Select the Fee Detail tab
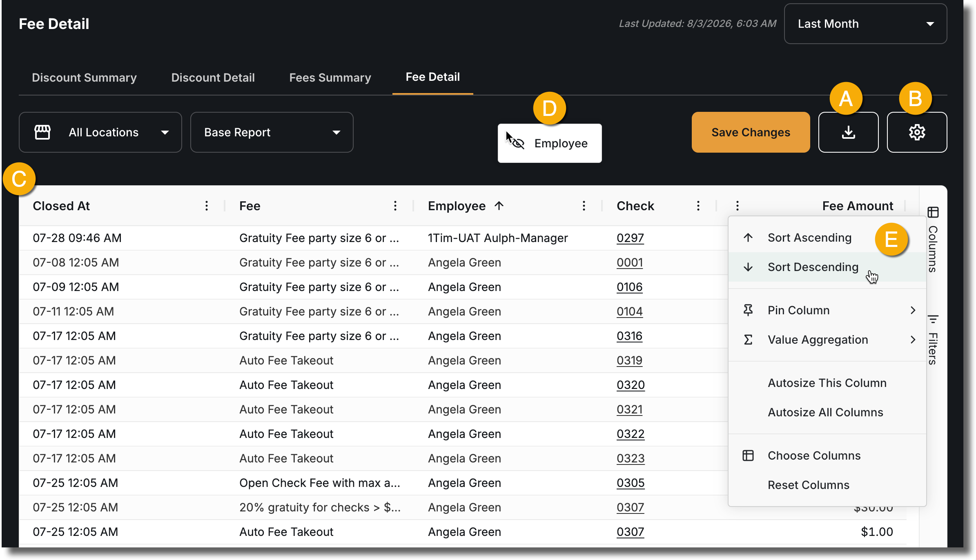The height and width of the screenshot is (560, 976). 432,77
